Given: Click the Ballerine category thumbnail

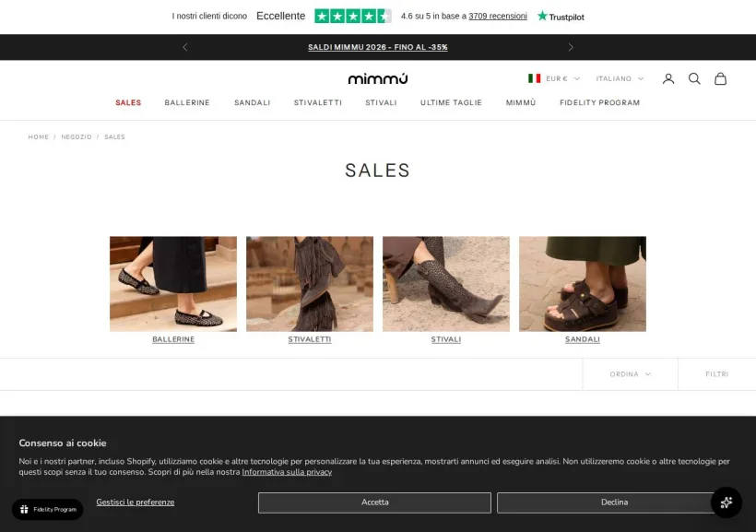Looking at the screenshot, I should point(173,284).
